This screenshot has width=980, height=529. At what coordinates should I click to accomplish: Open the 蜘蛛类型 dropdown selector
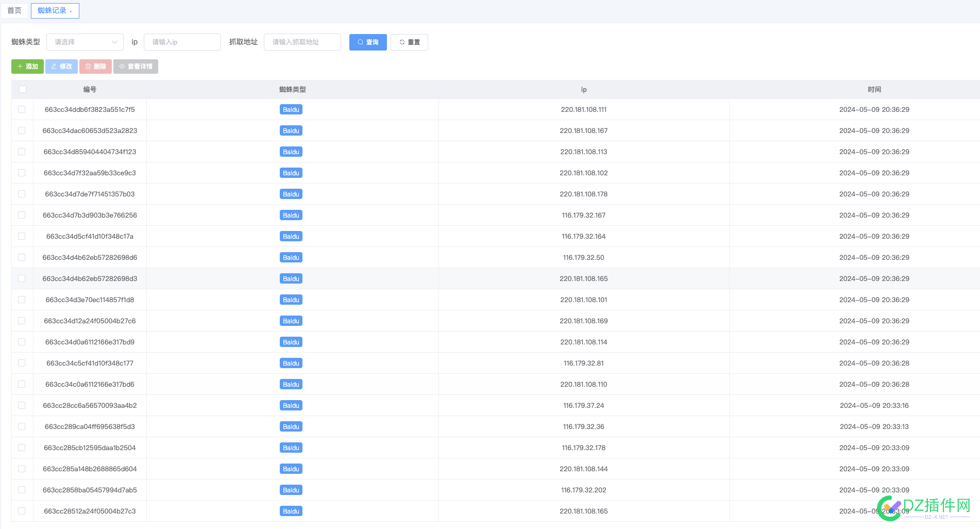point(85,42)
